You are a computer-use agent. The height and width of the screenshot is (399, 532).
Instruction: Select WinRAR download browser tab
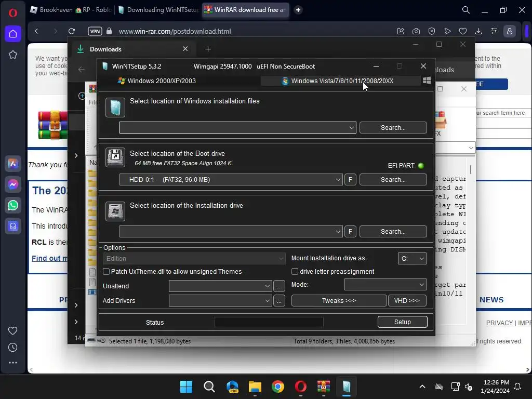[246, 10]
